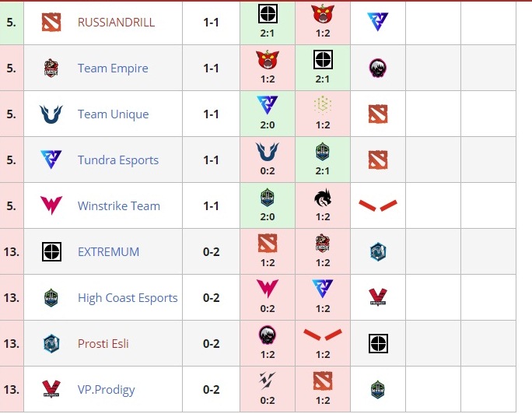532x414 pixels.
Task: Go to the Tundra Esports team link
Action: pos(118,160)
